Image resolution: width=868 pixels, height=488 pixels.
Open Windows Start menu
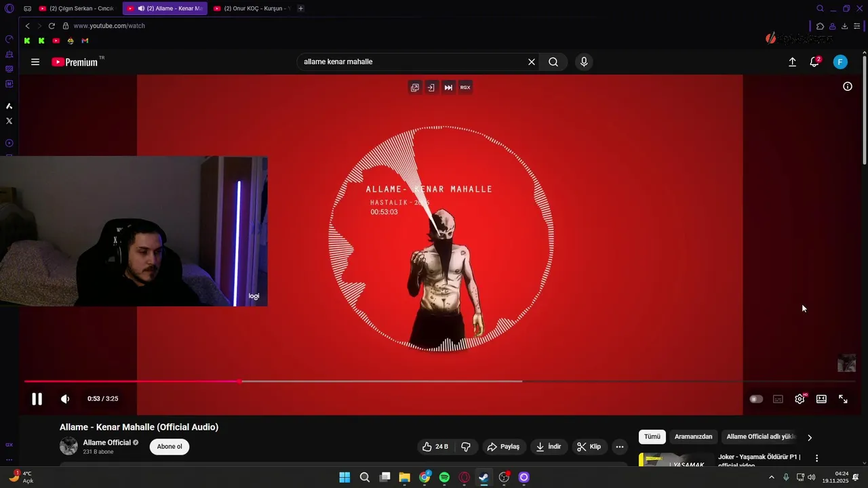[x=344, y=477]
